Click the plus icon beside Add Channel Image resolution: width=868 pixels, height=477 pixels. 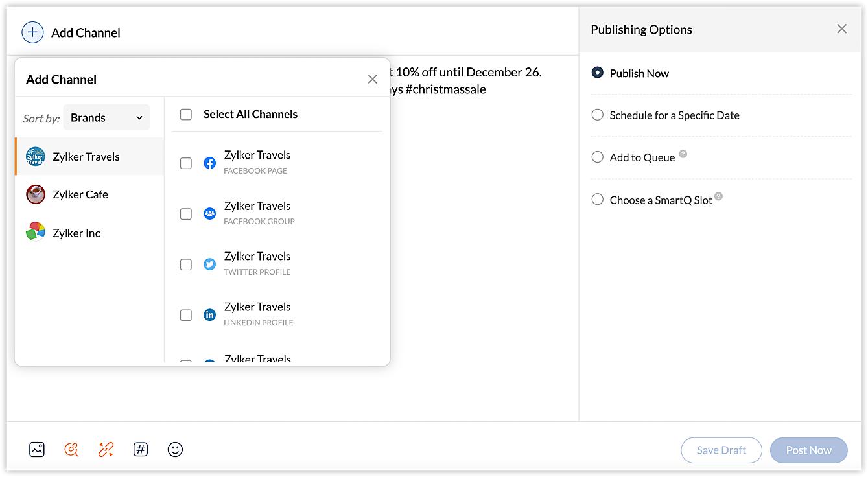click(x=32, y=32)
